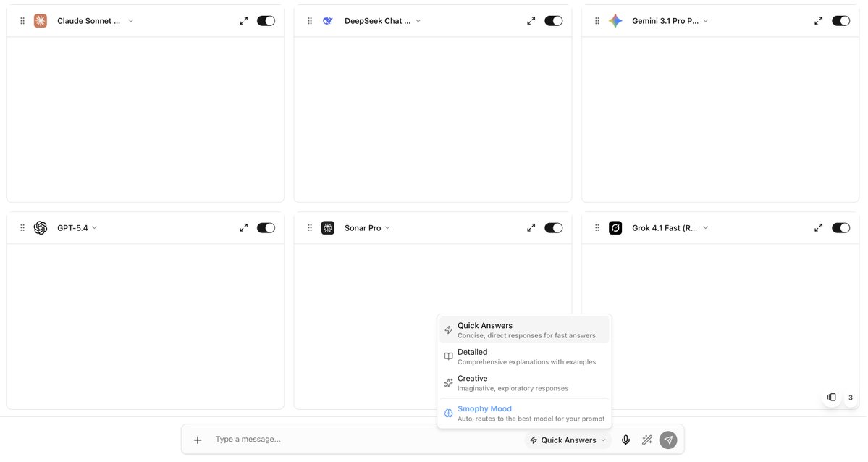The width and height of the screenshot is (868, 462).
Task: Open the Sonar Pro model dropdown
Action: pyautogui.click(x=367, y=227)
